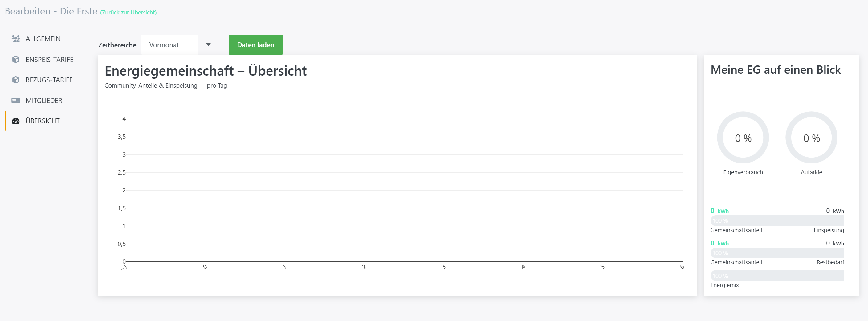Click the Übersicht dashboard gauge icon
Screen dimensions: 868x321
coord(15,121)
